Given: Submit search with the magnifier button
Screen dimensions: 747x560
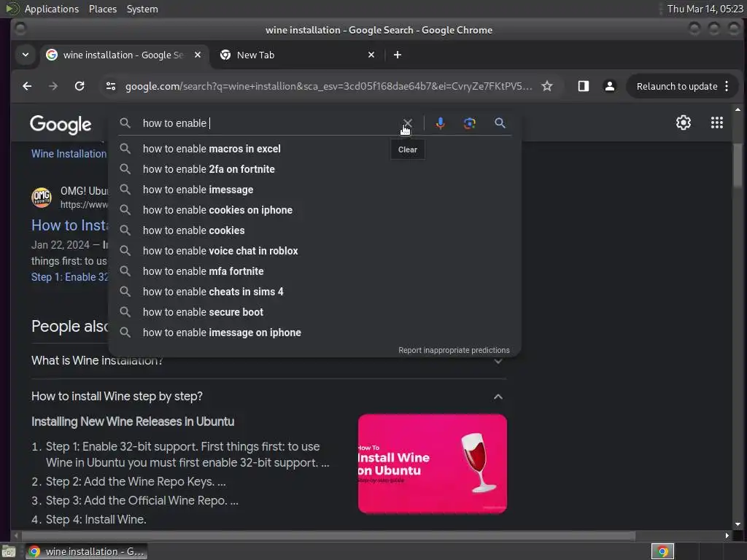Looking at the screenshot, I should (500, 123).
